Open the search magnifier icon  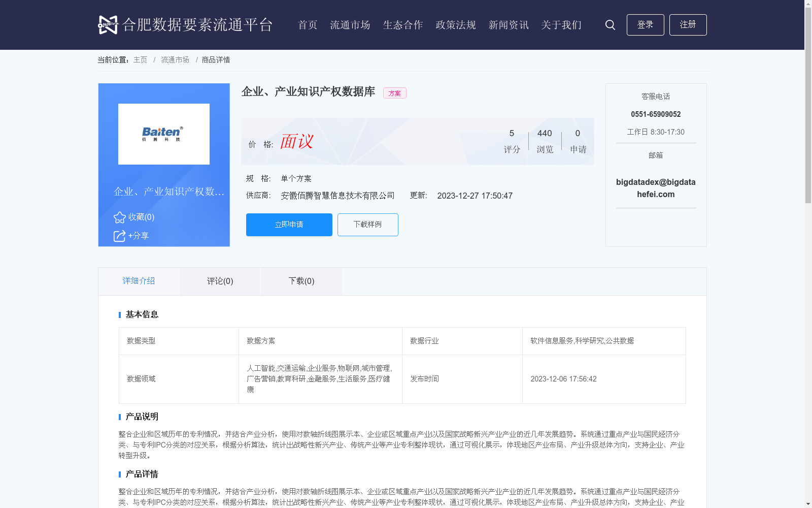click(x=610, y=25)
